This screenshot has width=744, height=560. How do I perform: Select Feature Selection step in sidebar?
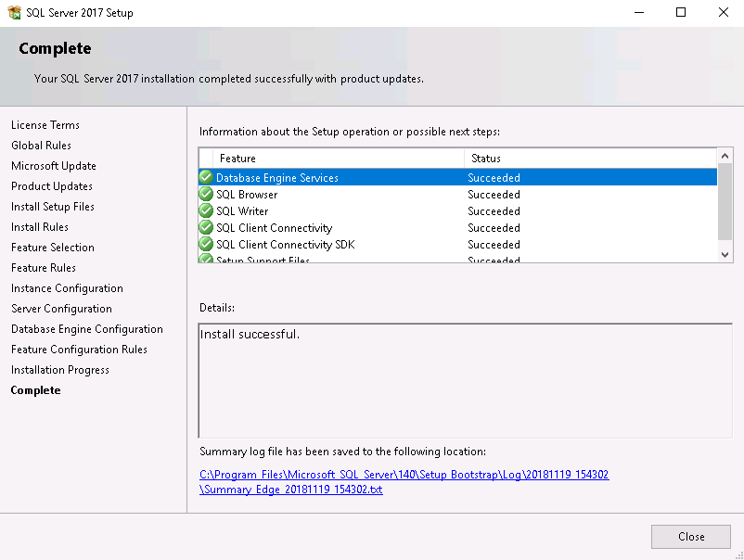pos(53,247)
